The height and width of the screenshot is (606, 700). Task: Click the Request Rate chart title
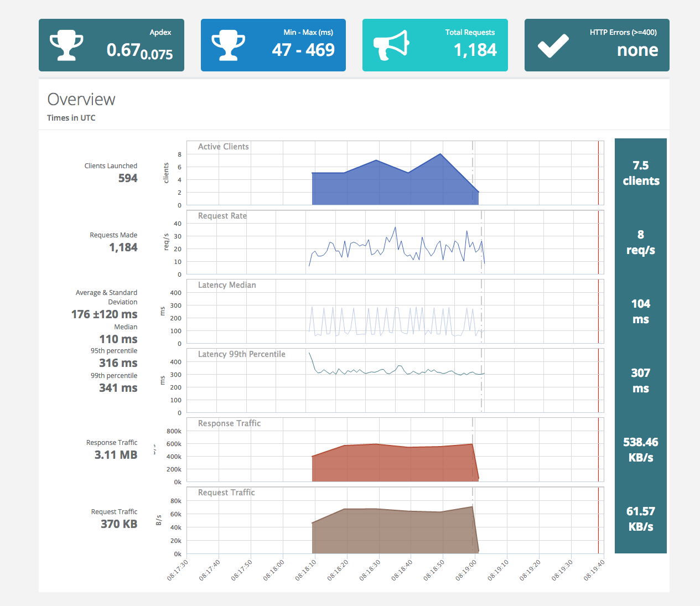pyautogui.click(x=222, y=216)
